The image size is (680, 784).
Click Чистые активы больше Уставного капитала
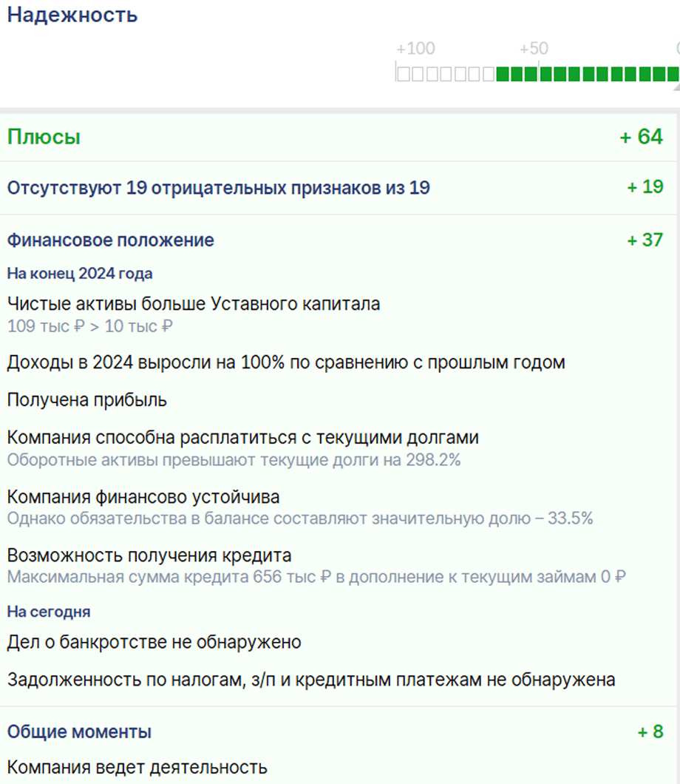194,303
